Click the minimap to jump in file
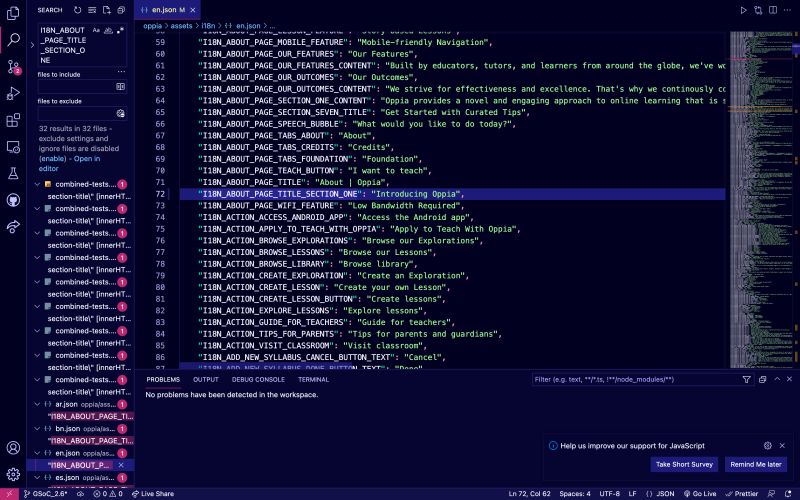This screenshot has width=800, height=500. [x=760, y=199]
